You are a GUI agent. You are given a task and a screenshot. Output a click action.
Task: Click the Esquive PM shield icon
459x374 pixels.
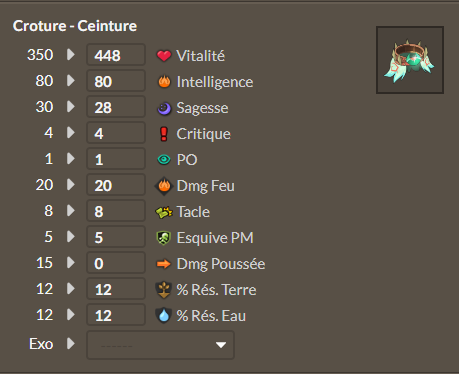click(x=164, y=238)
